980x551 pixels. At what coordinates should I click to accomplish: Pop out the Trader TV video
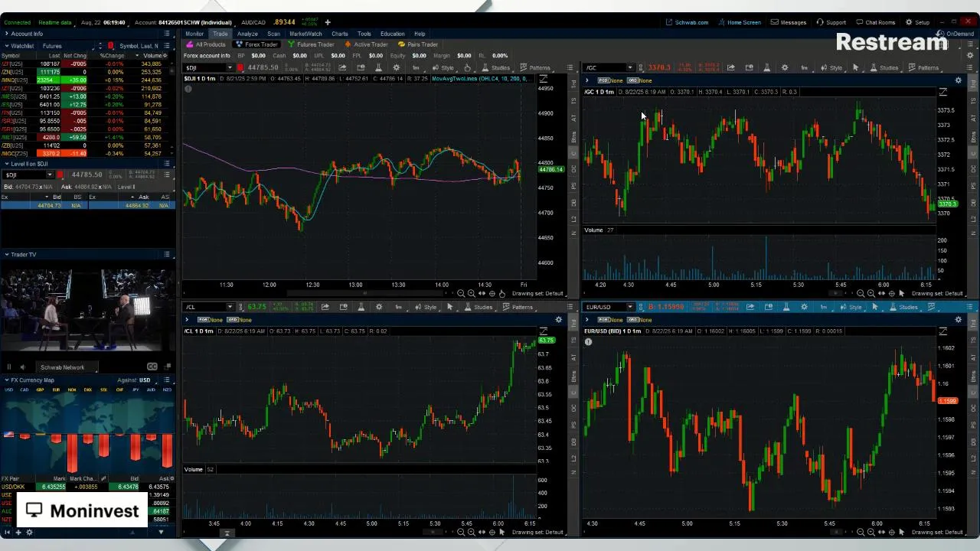coord(165,367)
